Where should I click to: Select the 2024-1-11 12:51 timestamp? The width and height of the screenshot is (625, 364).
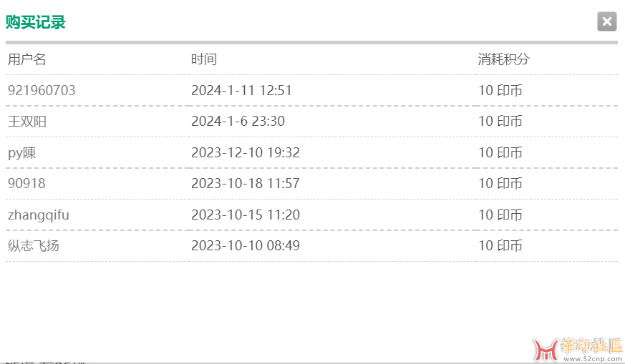coord(241,91)
